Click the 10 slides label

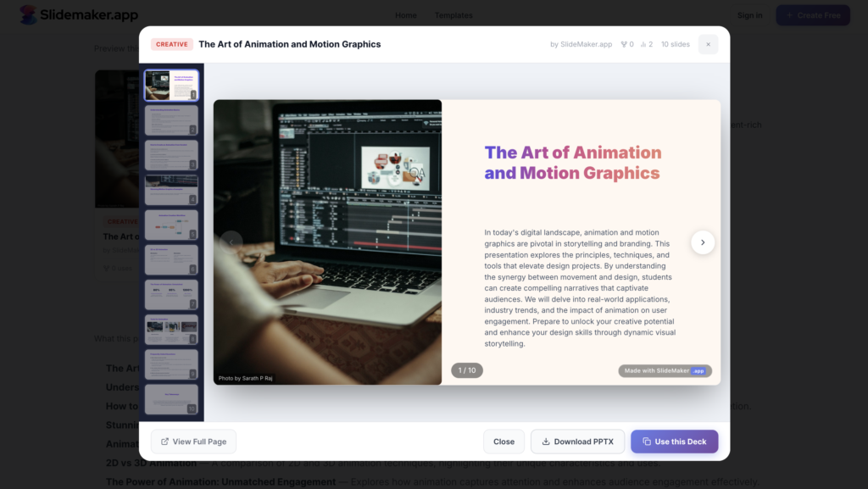point(676,44)
